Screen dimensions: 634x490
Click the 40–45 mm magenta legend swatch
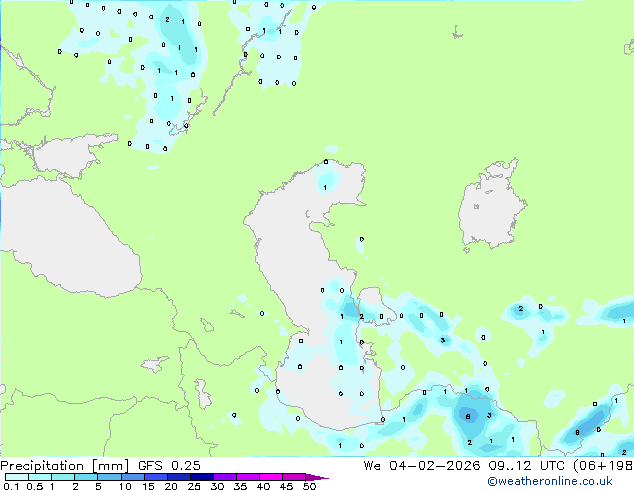(271, 477)
